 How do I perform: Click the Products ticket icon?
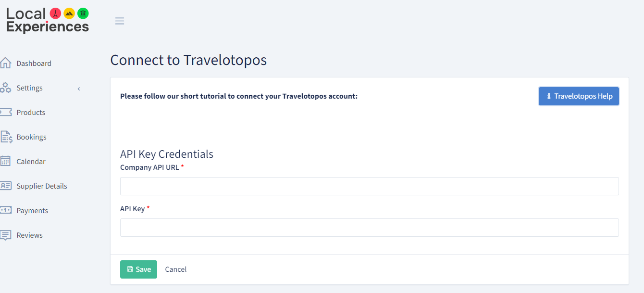[6, 112]
